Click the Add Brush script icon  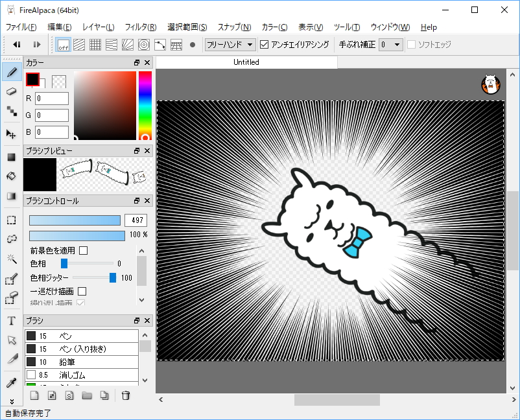69,395
